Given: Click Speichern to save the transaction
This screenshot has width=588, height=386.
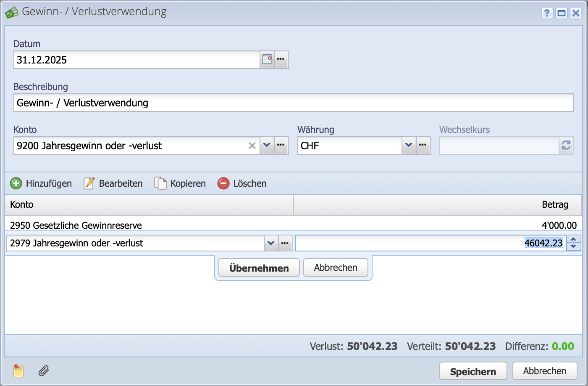Looking at the screenshot, I should coord(473,371).
